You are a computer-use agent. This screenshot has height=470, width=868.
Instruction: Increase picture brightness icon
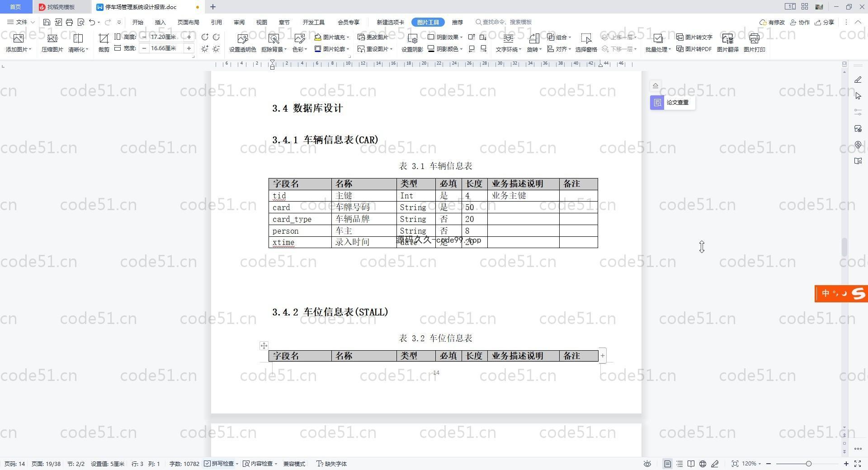(205, 49)
